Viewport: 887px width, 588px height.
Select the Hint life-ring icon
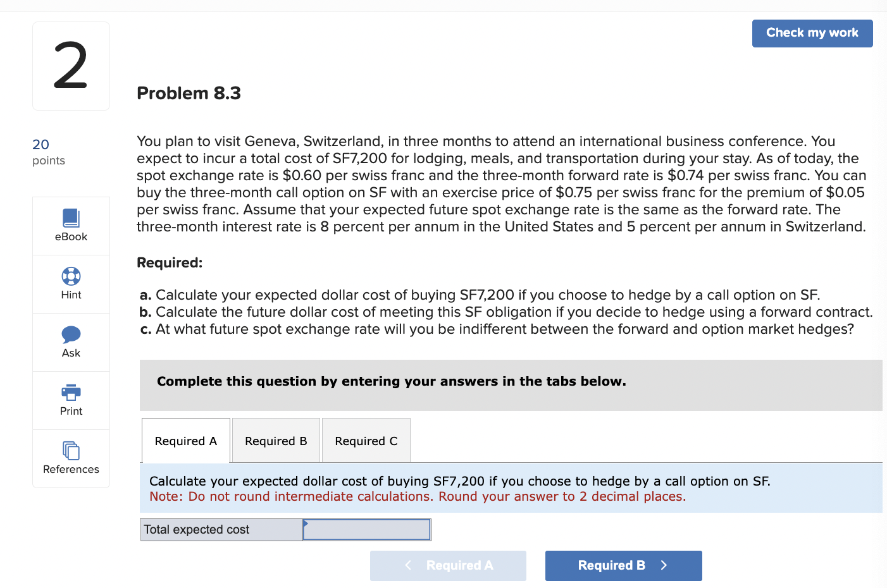pyautogui.click(x=71, y=276)
